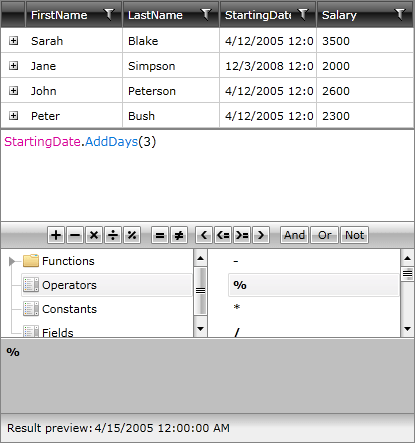Image resolution: width=415 pixels, height=443 pixels.
Task: Insert the equals operator
Action: tap(160, 235)
